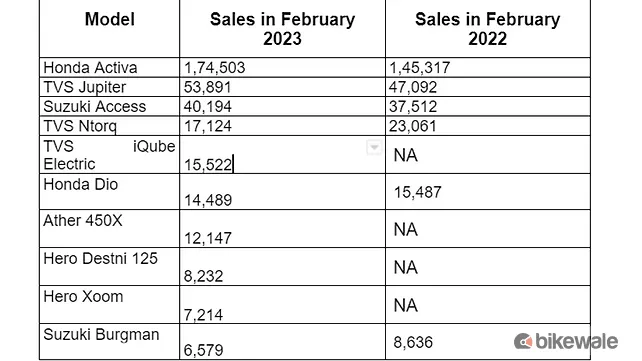Select the Suzuki Burgman cell

click(x=109, y=342)
